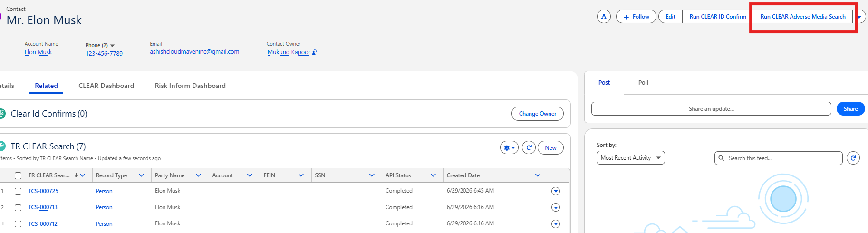Open Record Type column menu
868x233 pixels.
point(141,175)
